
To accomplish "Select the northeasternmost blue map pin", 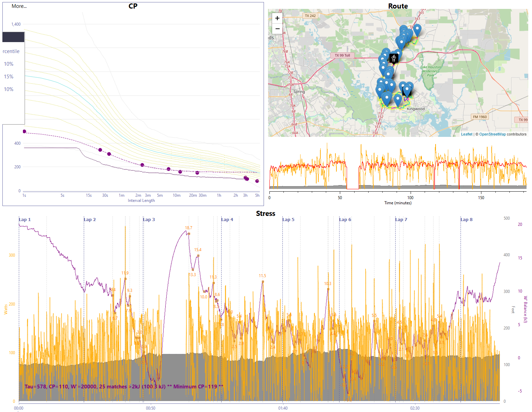I will [x=417, y=30].
